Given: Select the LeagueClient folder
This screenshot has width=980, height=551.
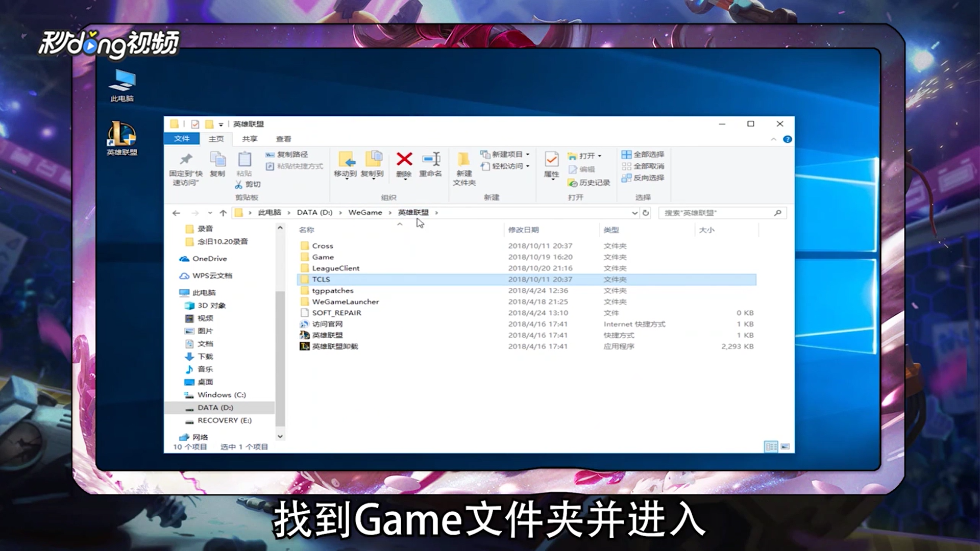Looking at the screenshot, I should point(526,268).
